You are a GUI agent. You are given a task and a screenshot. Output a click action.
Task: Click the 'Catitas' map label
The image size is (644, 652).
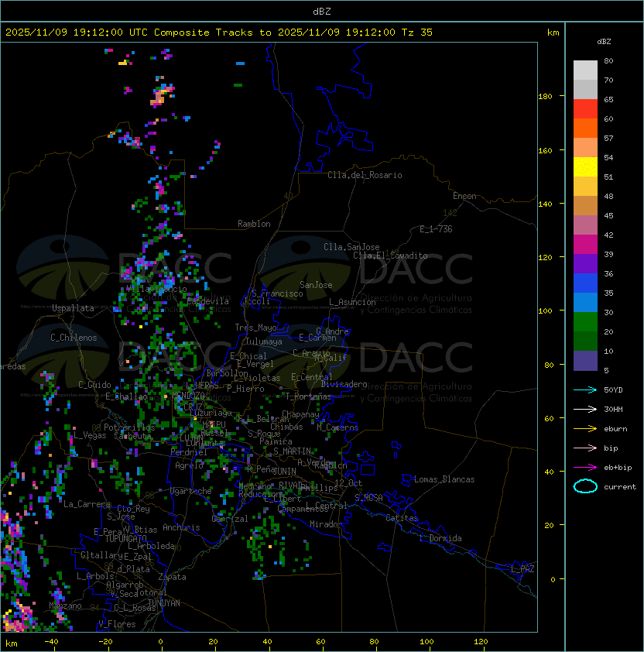click(402, 518)
